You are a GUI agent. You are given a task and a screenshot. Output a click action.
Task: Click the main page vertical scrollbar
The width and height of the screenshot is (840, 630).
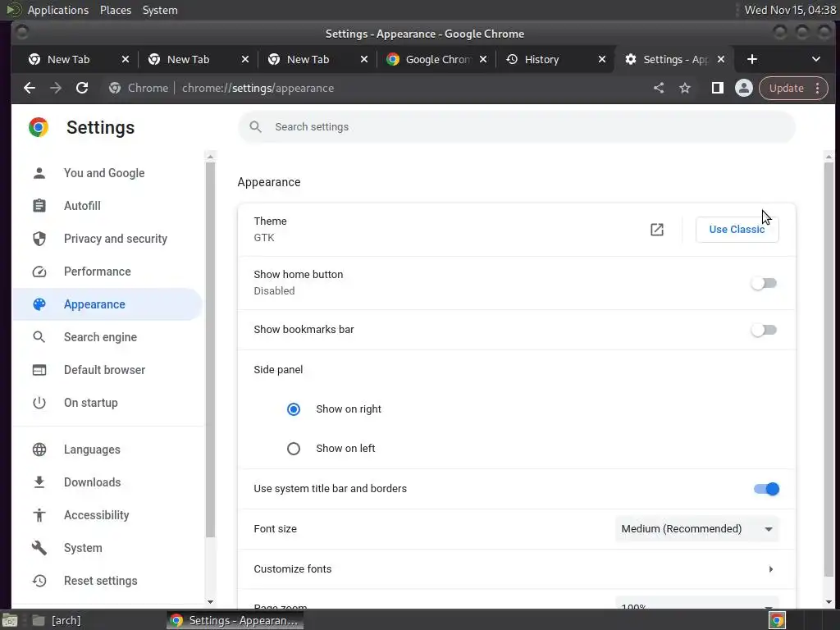[x=829, y=369]
